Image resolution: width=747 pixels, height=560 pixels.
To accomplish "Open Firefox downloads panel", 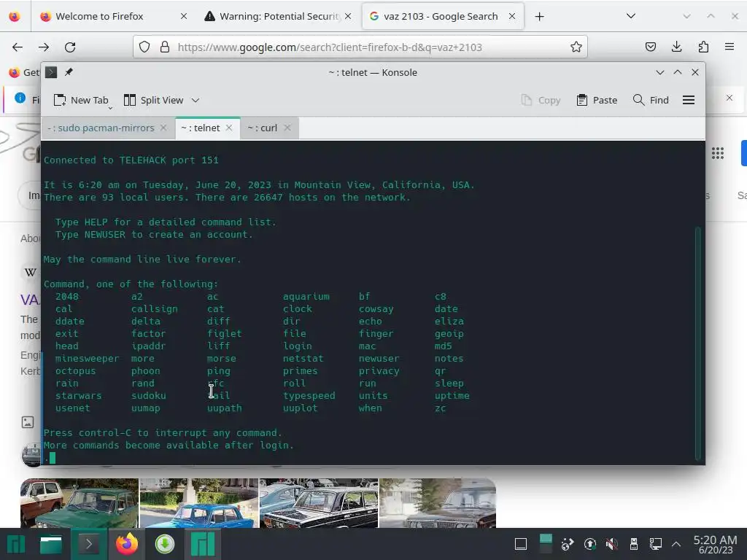I will pyautogui.click(x=676, y=47).
